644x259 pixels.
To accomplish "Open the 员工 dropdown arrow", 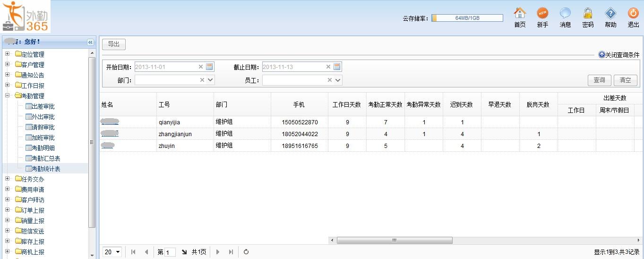I will (338, 80).
